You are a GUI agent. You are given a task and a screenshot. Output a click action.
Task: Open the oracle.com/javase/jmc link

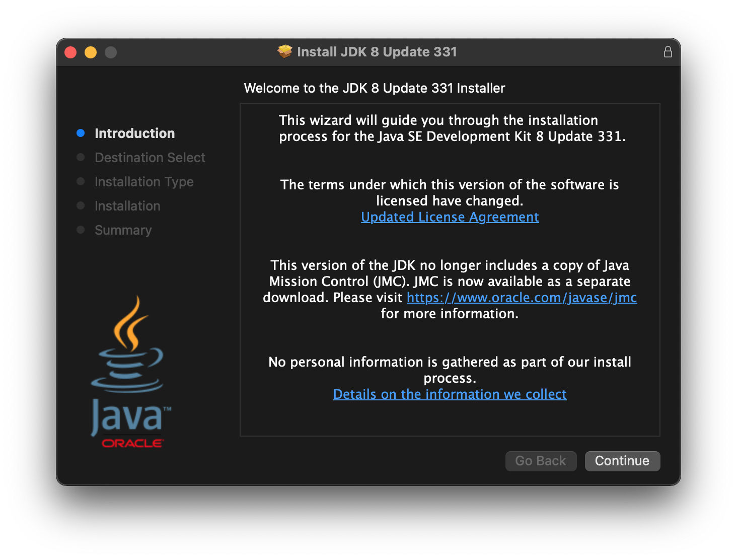coord(522,298)
